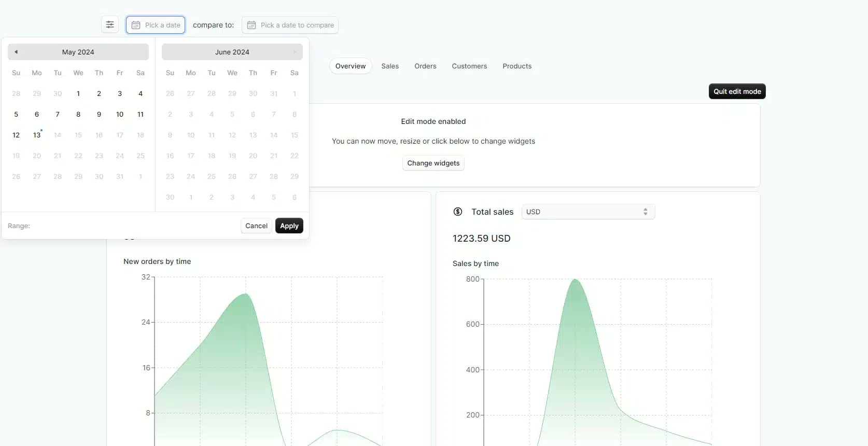Open the Pick a date picker

[x=156, y=25]
